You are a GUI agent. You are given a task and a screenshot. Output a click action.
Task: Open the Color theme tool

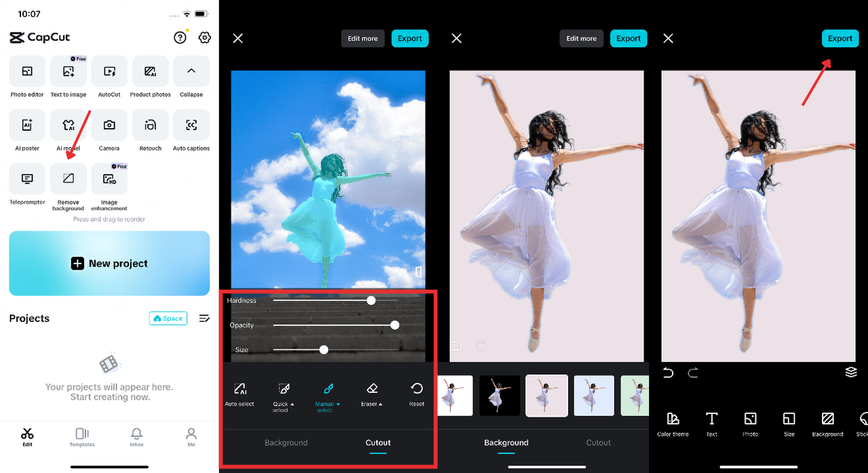coord(673,424)
